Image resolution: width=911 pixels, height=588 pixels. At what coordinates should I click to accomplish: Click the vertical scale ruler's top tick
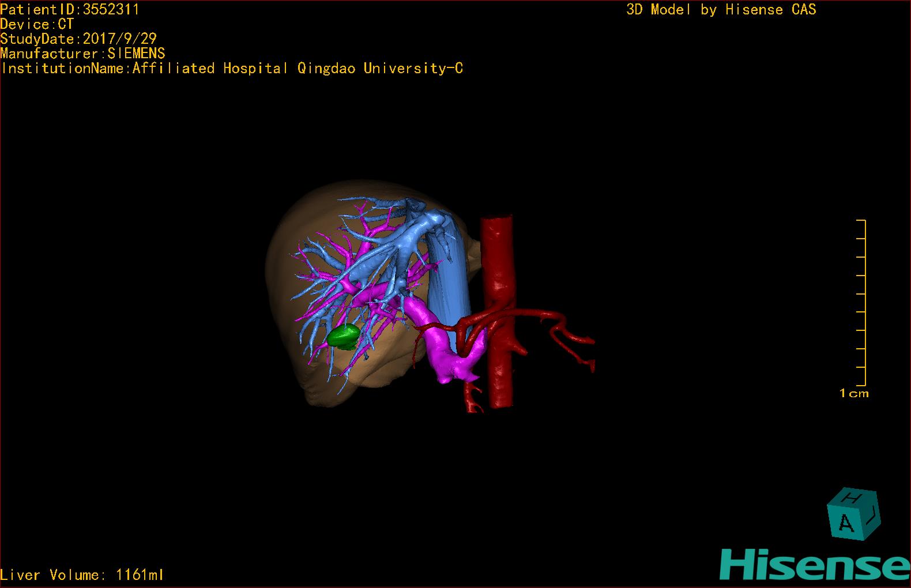pos(861,220)
